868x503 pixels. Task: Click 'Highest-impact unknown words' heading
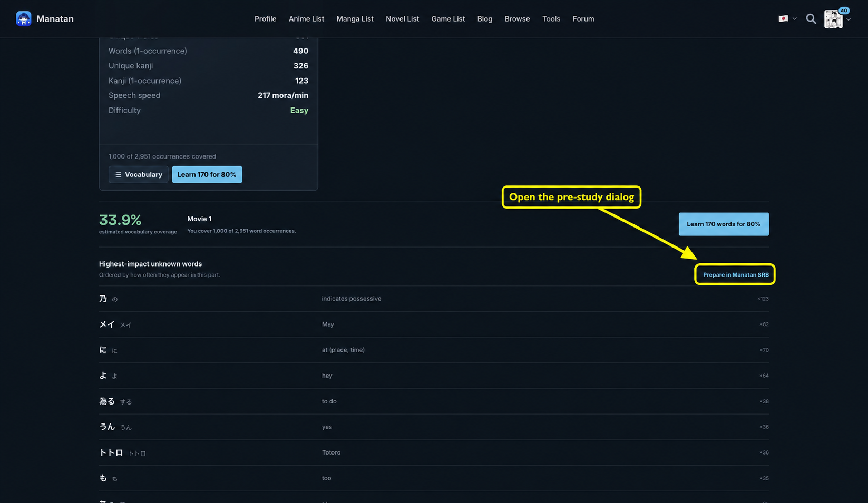(150, 264)
